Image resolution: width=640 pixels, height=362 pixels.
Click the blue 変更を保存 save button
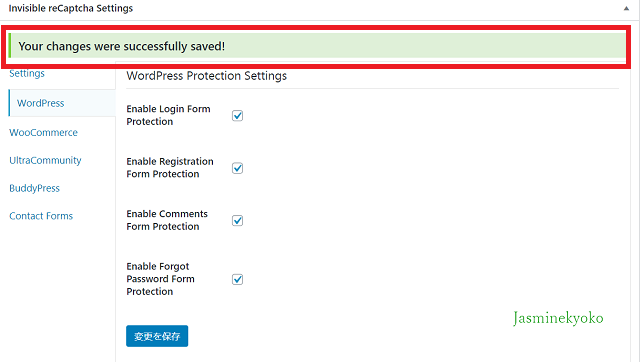point(157,336)
